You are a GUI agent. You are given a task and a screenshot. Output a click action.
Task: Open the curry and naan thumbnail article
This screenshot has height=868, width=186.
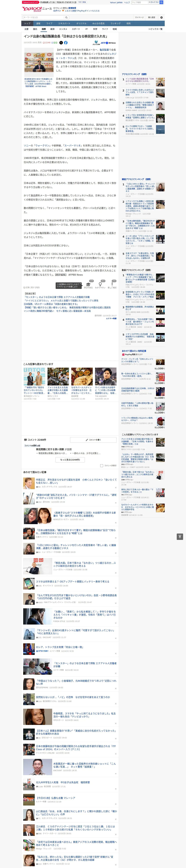[x=82, y=376]
